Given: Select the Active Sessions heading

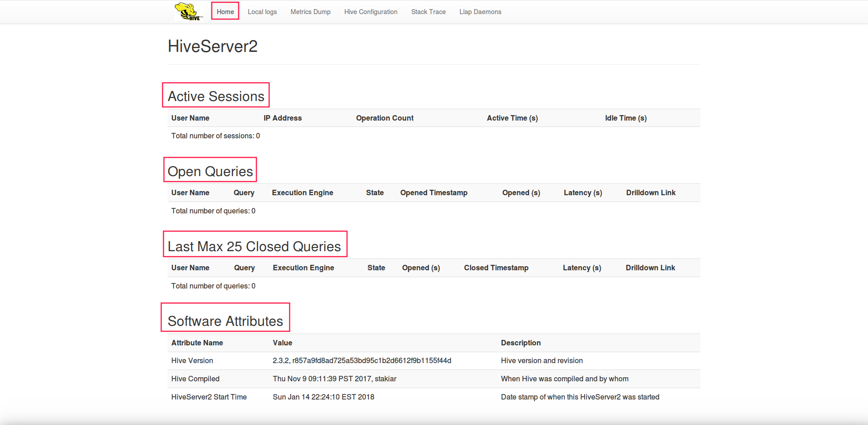Looking at the screenshot, I should pos(216,96).
